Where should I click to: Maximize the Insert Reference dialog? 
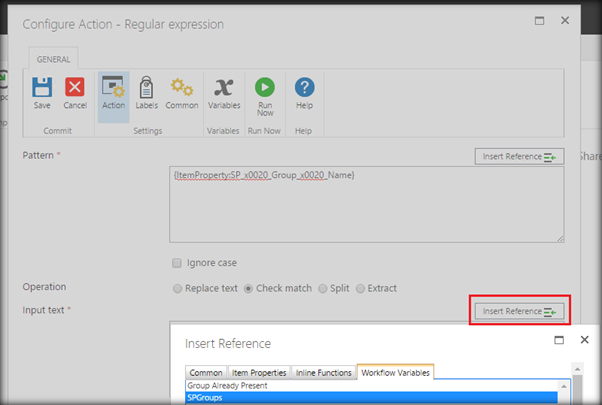click(x=559, y=340)
